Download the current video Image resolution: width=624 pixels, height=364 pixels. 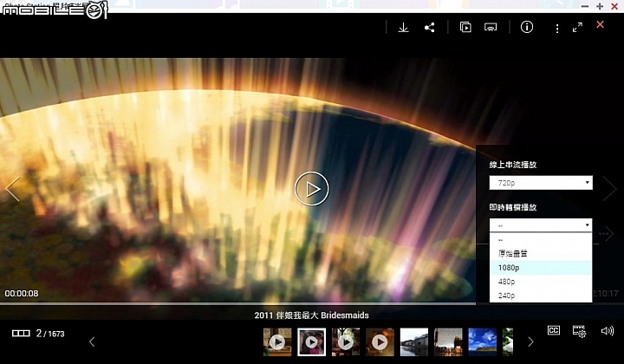403,28
